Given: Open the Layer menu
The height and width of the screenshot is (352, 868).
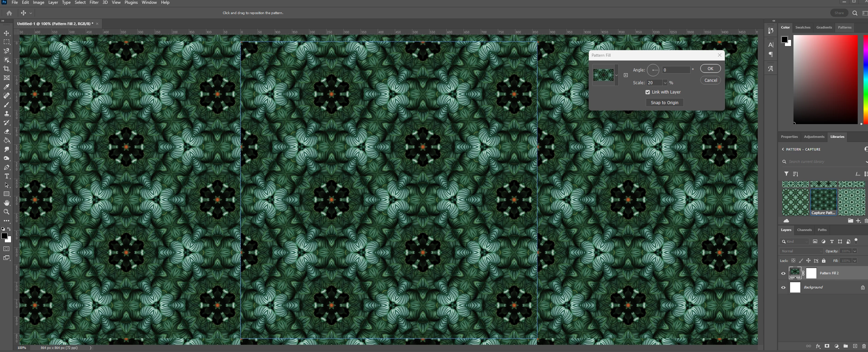Looking at the screenshot, I should coord(53,2).
